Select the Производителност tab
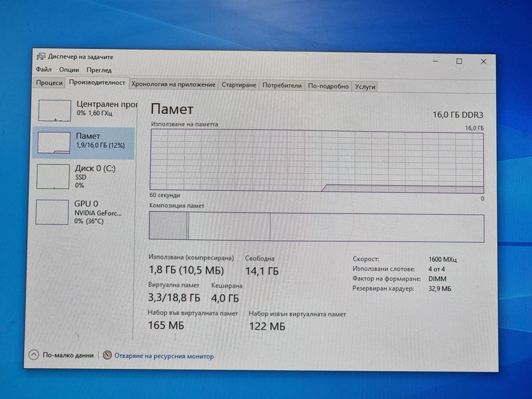 pyautogui.click(x=97, y=83)
